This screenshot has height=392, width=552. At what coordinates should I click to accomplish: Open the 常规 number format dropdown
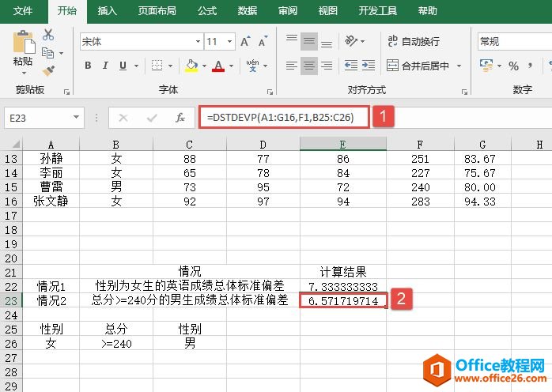tap(513, 41)
